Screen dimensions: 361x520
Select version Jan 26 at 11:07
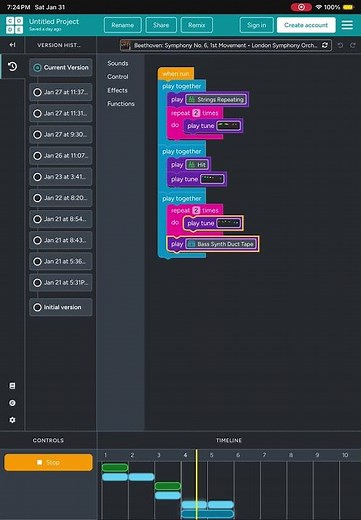tap(61, 156)
